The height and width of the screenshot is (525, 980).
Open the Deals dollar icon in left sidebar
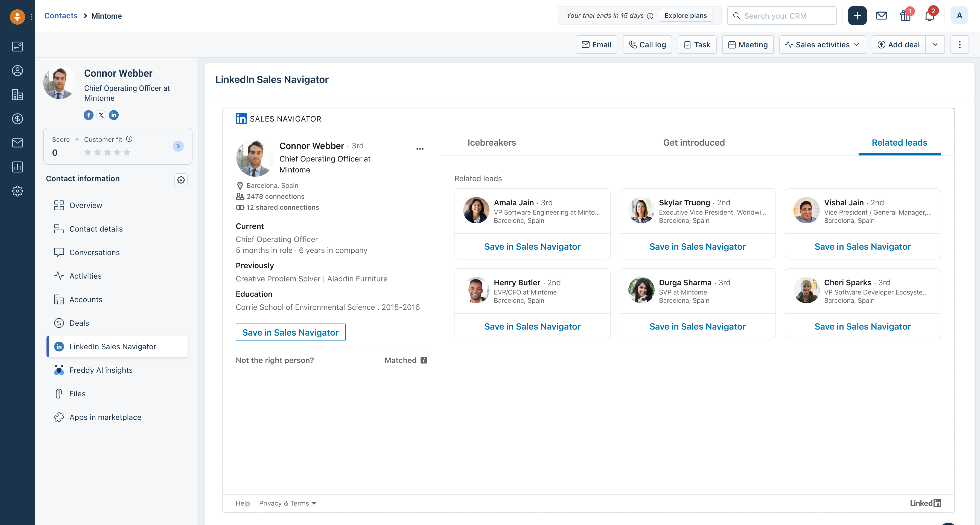point(17,119)
